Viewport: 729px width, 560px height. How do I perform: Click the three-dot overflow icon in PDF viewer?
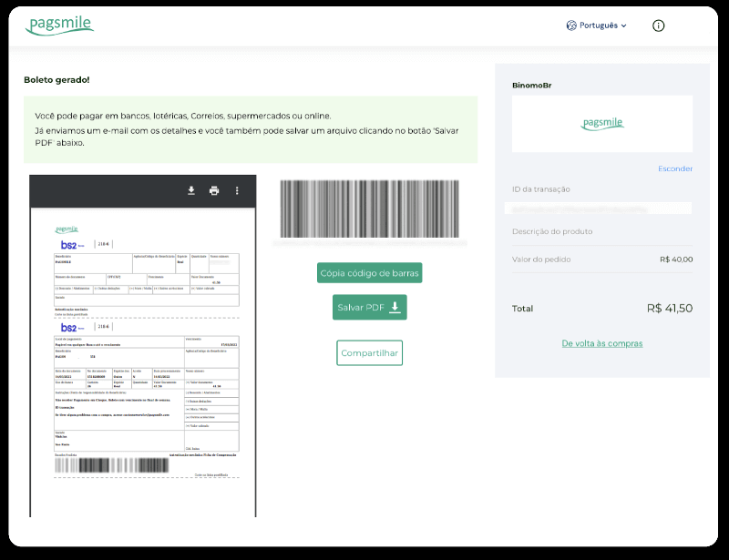[237, 190]
